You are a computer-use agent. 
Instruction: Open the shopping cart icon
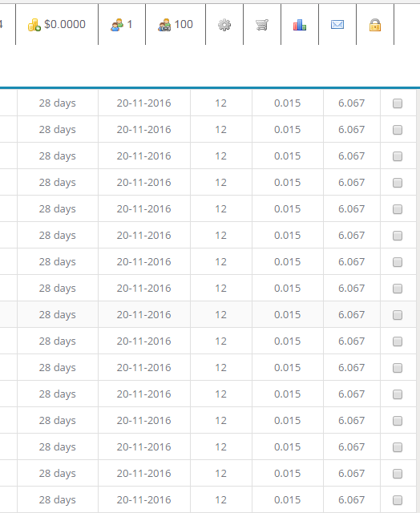point(262,25)
